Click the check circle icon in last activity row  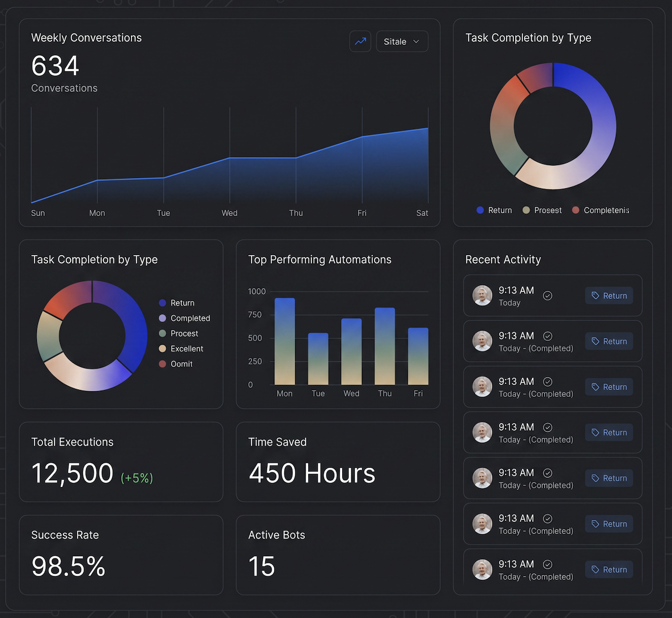pyautogui.click(x=547, y=564)
